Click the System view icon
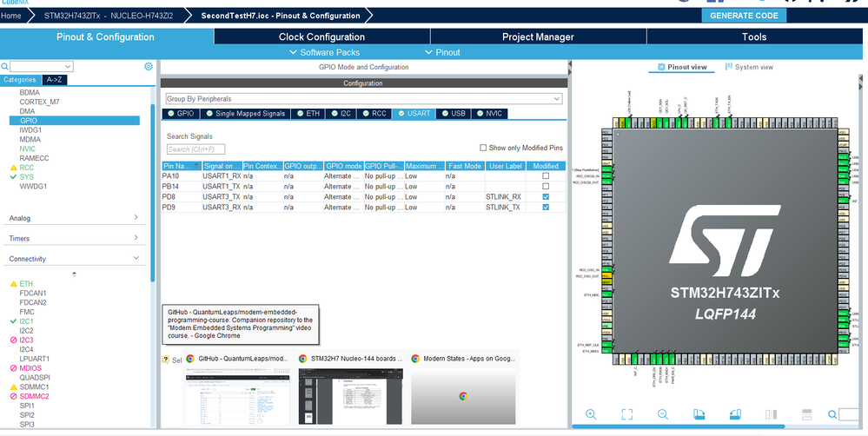 click(728, 66)
